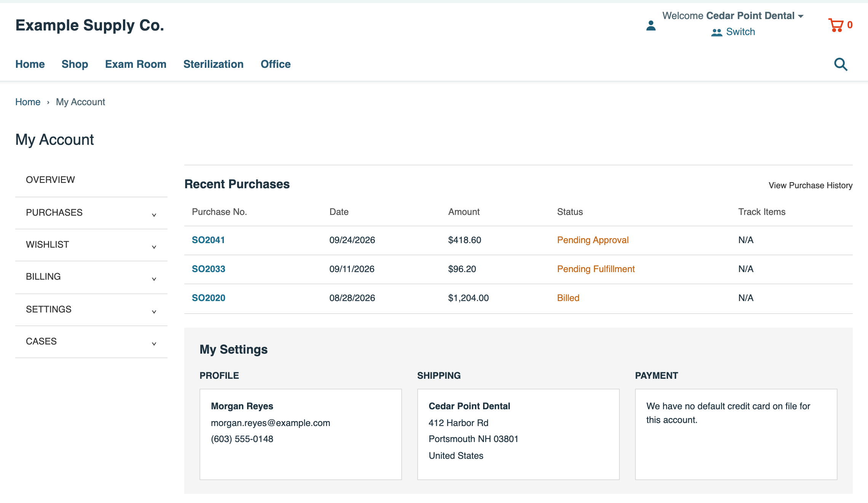Viewport: 868px width, 503px height.
Task: Click the user profile icon
Action: click(651, 26)
